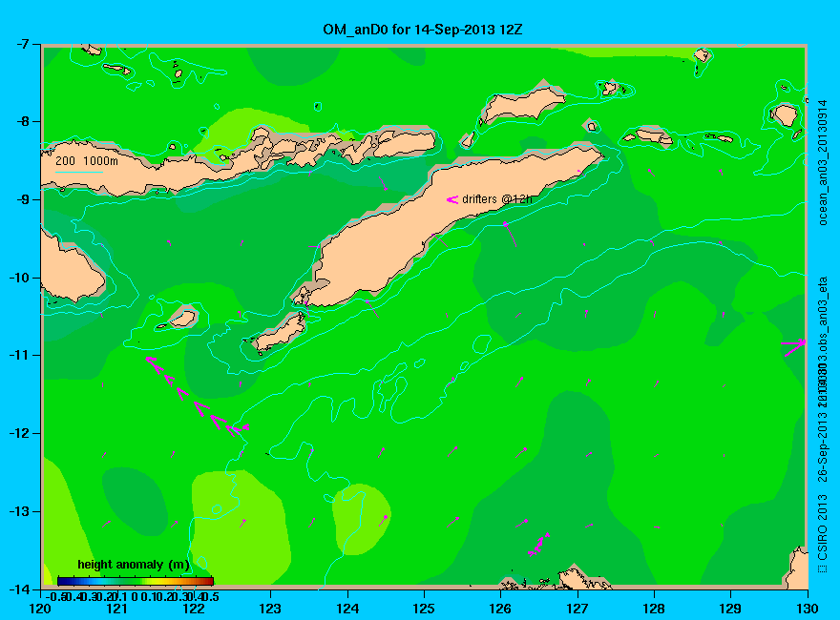The image size is (840, 620).
Task: Click the 'ocean_an03_20130914' vertical label
Action: tap(823, 162)
